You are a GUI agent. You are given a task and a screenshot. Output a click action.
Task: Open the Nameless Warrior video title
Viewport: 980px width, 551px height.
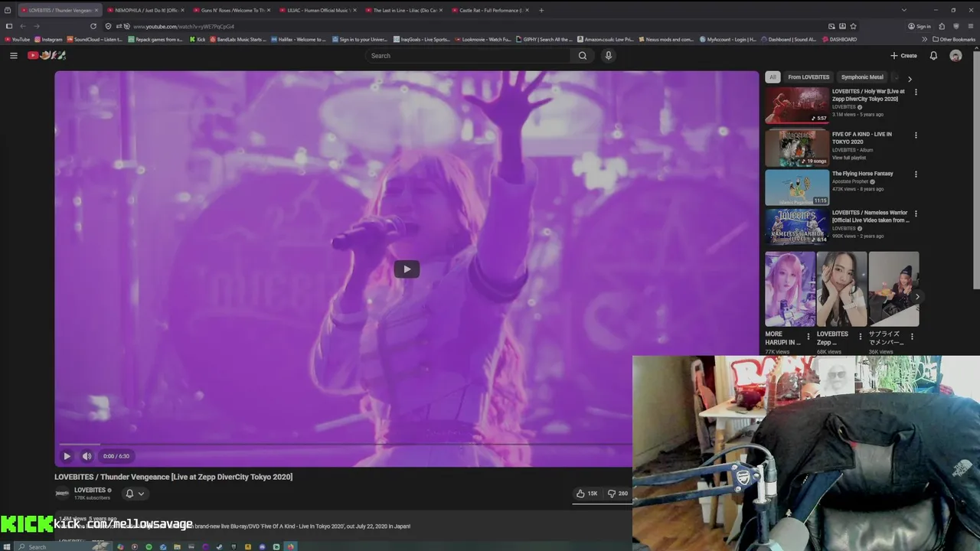871,216
